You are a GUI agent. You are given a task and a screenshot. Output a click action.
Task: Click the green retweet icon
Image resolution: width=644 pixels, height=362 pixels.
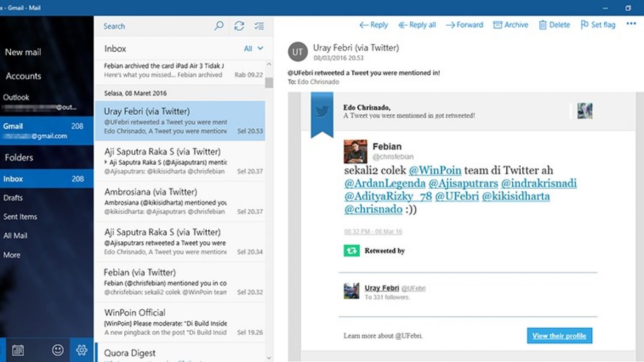coord(352,250)
